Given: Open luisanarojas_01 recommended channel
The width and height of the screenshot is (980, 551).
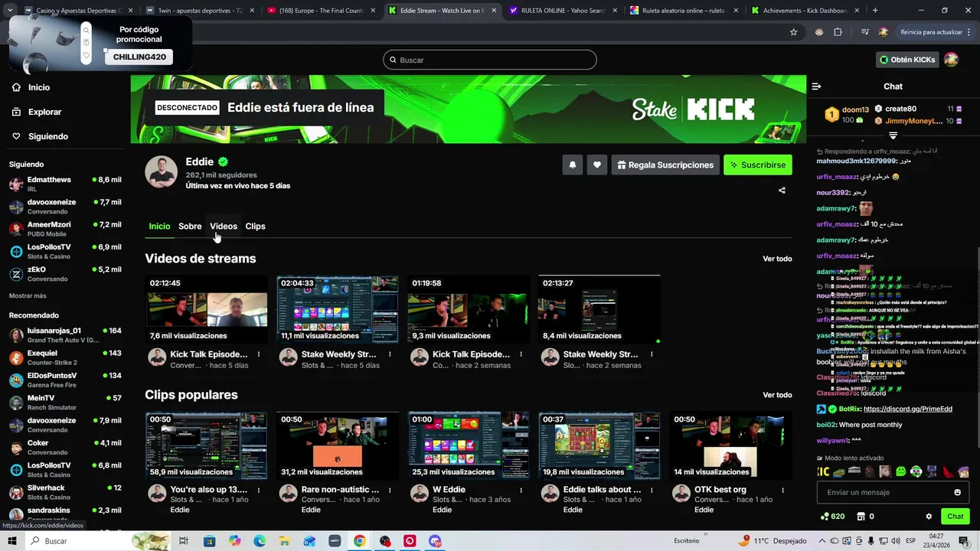Looking at the screenshot, I should click(x=65, y=335).
